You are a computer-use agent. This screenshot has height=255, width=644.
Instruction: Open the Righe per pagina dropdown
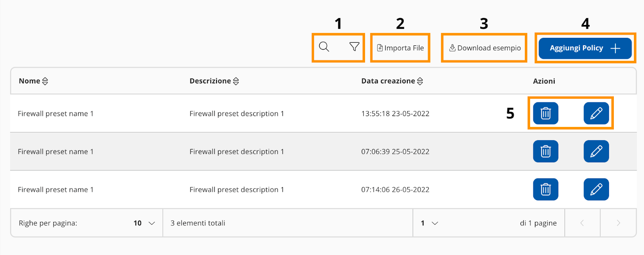144,223
